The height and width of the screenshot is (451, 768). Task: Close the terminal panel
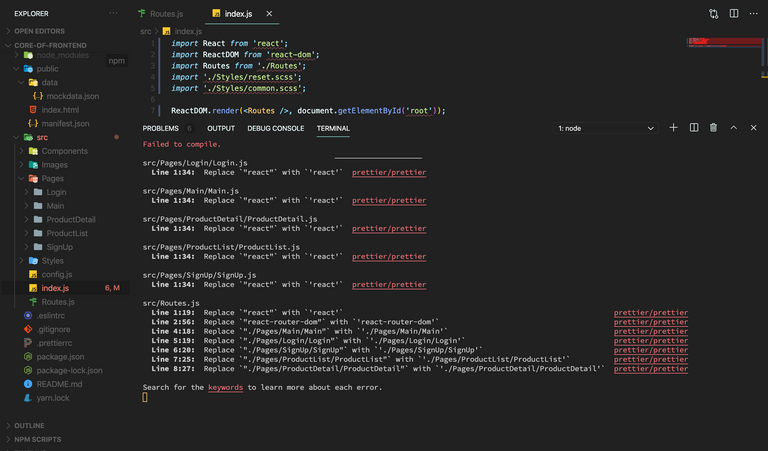point(753,128)
